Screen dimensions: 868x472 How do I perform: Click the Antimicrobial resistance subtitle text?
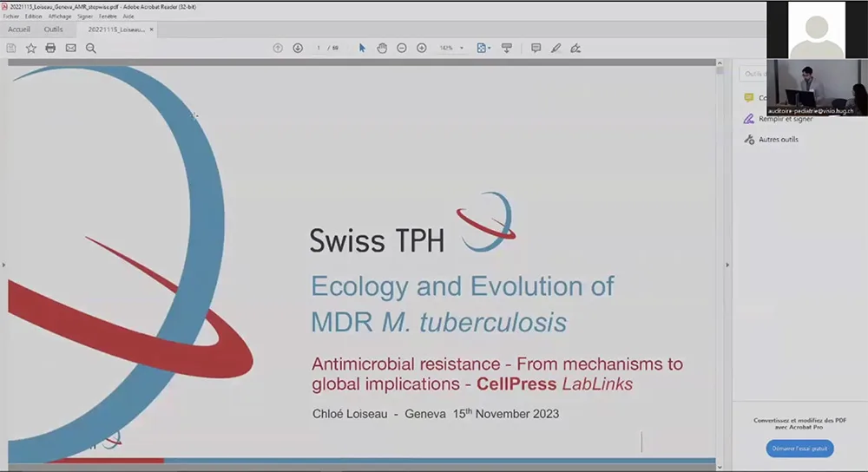click(x=497, y=374)
